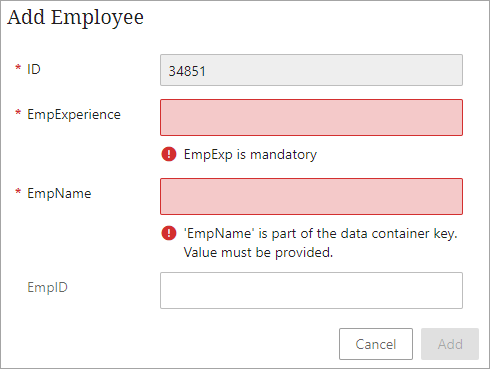Click the Add Employee dialog title
The image size is (490, 369).
click(76, 17)
